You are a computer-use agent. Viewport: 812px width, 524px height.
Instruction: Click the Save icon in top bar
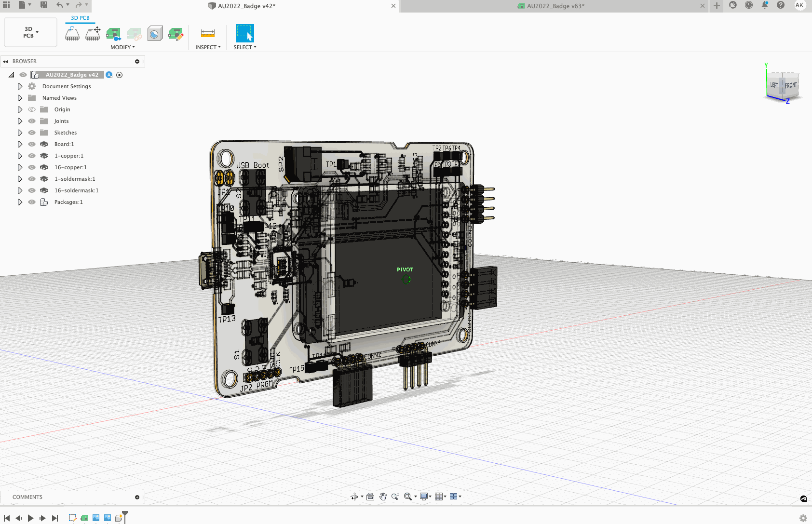tap(44, 5)
